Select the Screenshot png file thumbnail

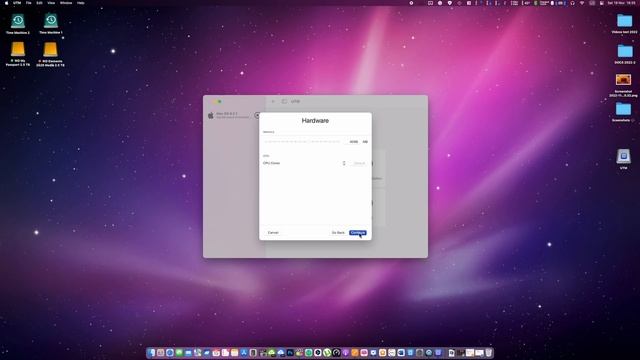click(623, 80)
